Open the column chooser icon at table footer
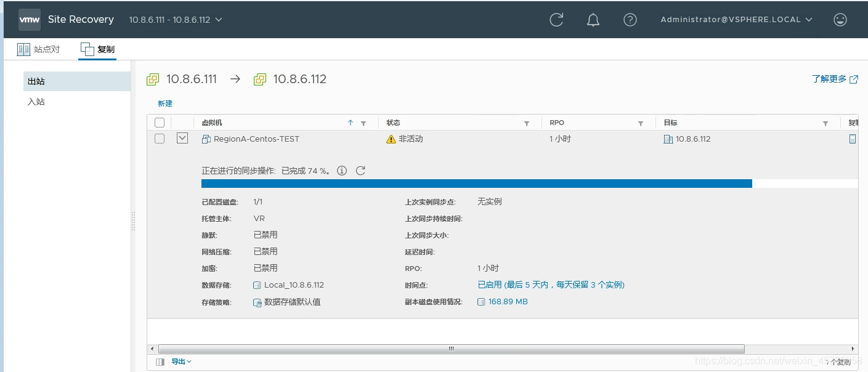 [160, 362]
